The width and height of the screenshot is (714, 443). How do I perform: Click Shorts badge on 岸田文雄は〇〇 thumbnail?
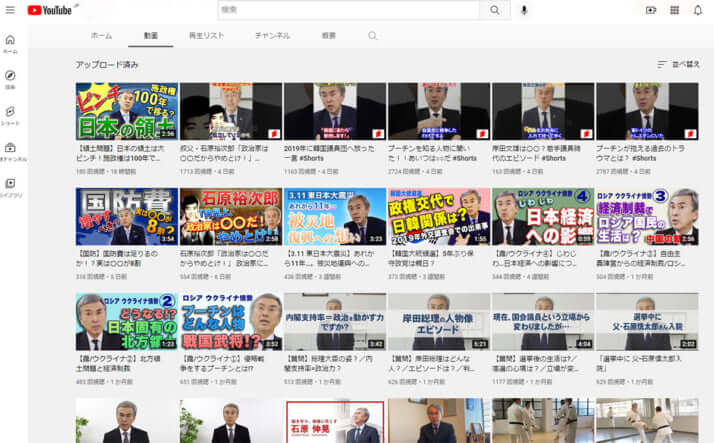point(586,134)
